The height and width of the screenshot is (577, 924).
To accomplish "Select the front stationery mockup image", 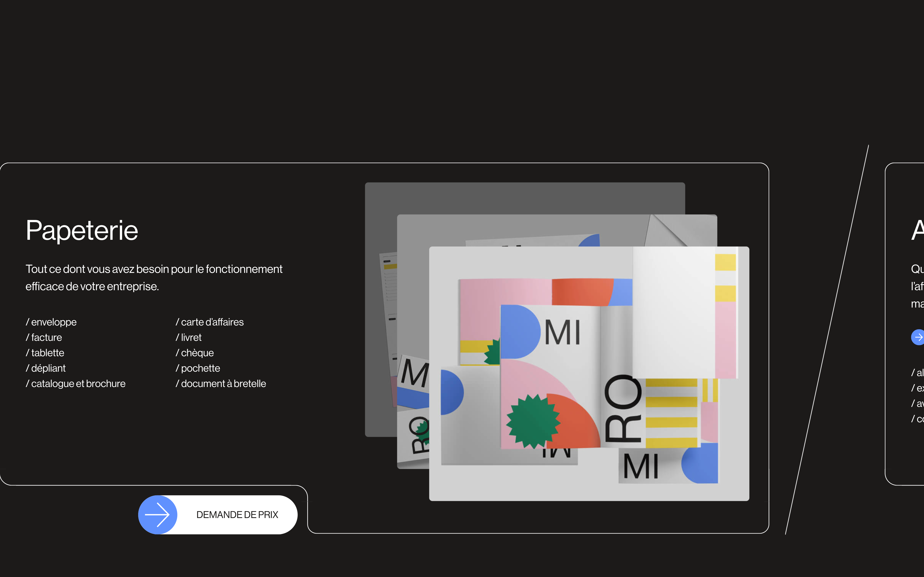I will (x=589, y=373).
